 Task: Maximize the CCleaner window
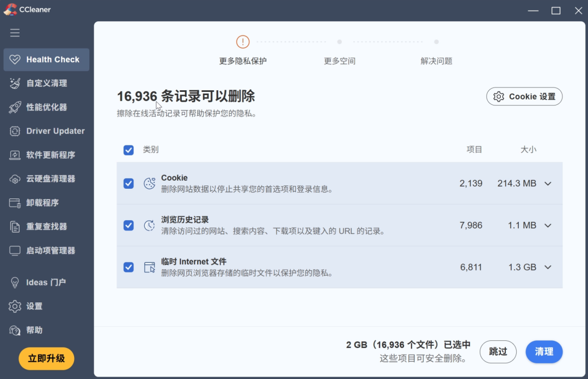click(556, 10)
